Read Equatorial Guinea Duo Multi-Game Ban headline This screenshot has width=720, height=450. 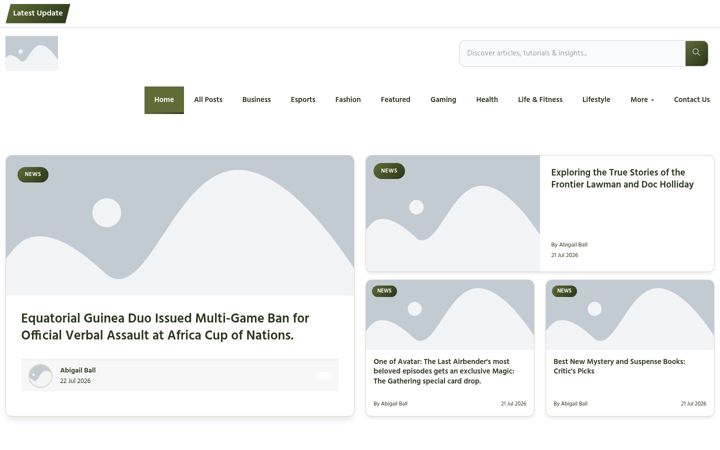165,327
